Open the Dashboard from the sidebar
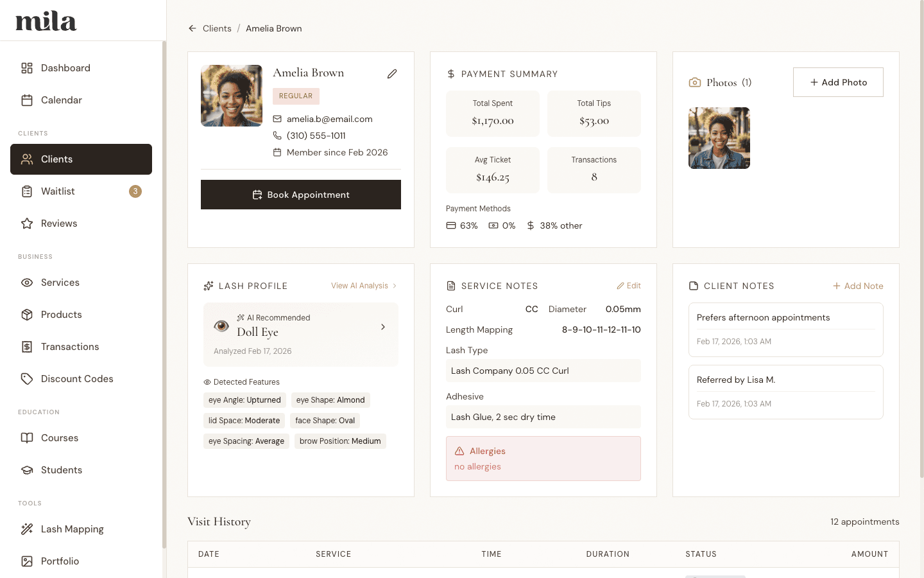924x578 pixels. [x=65, y=67]
